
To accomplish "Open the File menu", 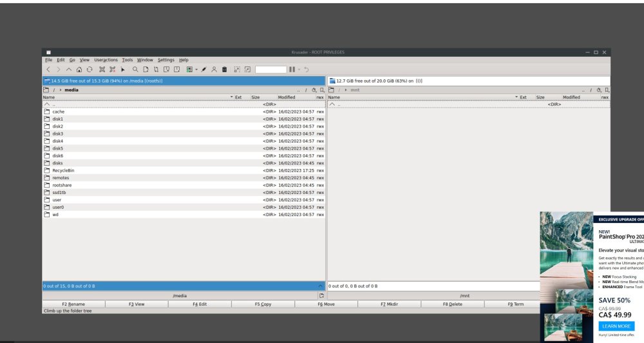I will pos(48,59).
